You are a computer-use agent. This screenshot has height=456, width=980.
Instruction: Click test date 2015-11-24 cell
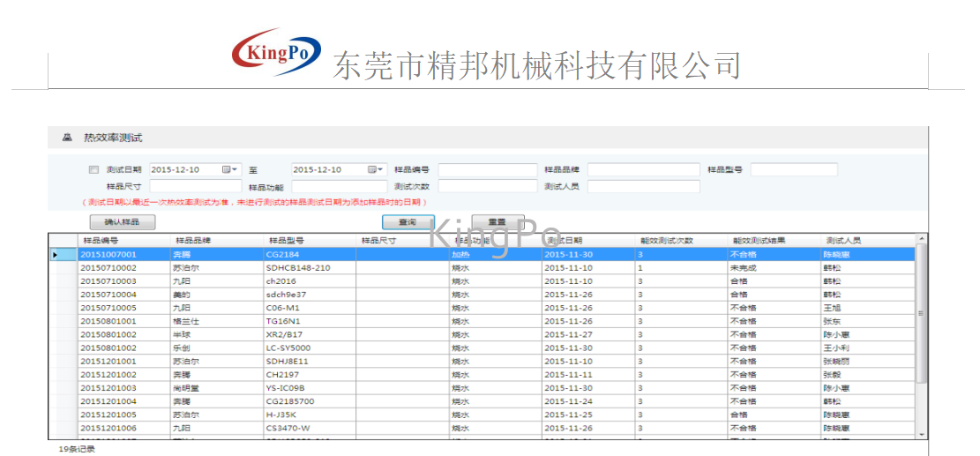(588, 401)
